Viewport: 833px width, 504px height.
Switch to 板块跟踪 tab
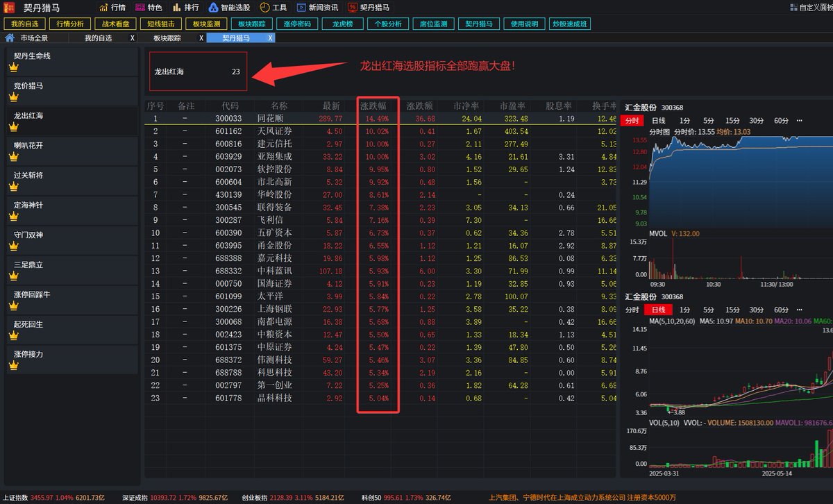click(x=167, y=38)
